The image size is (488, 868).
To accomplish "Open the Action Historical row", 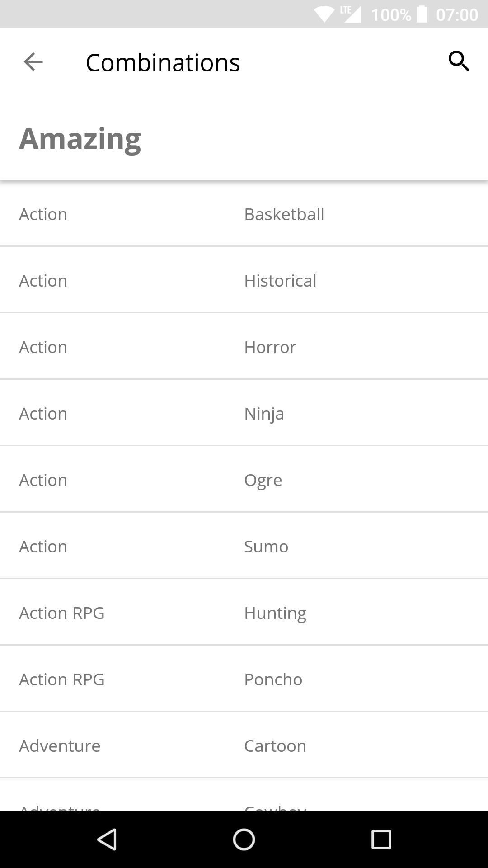I will 244,281.
